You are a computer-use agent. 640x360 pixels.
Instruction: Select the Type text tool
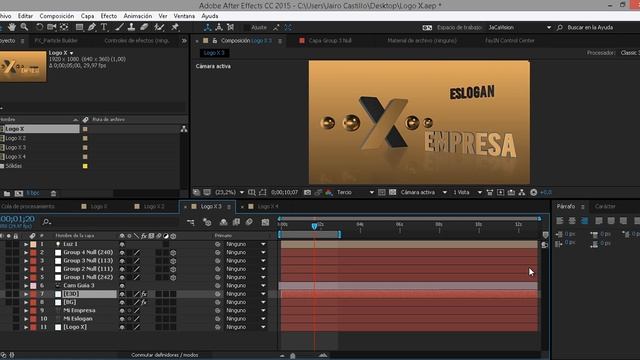click(x=104, y=27)
